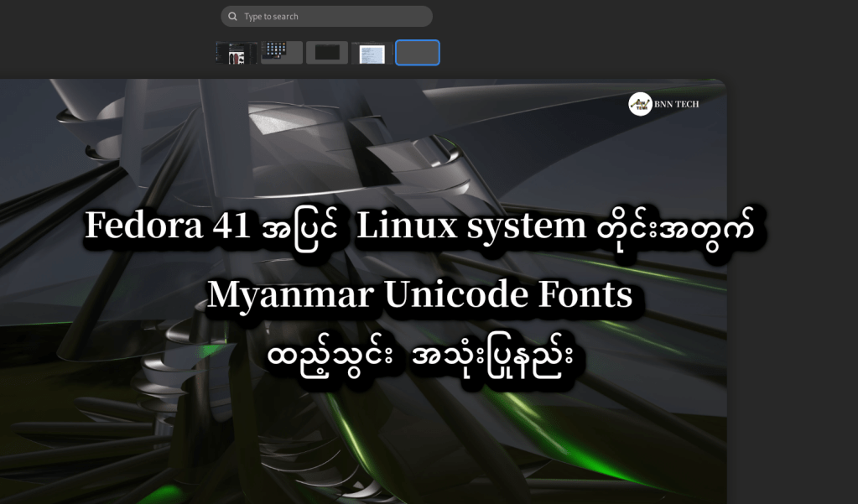
Task: Click the browser window inside the first workspace preview
Action: coord(237,52)
